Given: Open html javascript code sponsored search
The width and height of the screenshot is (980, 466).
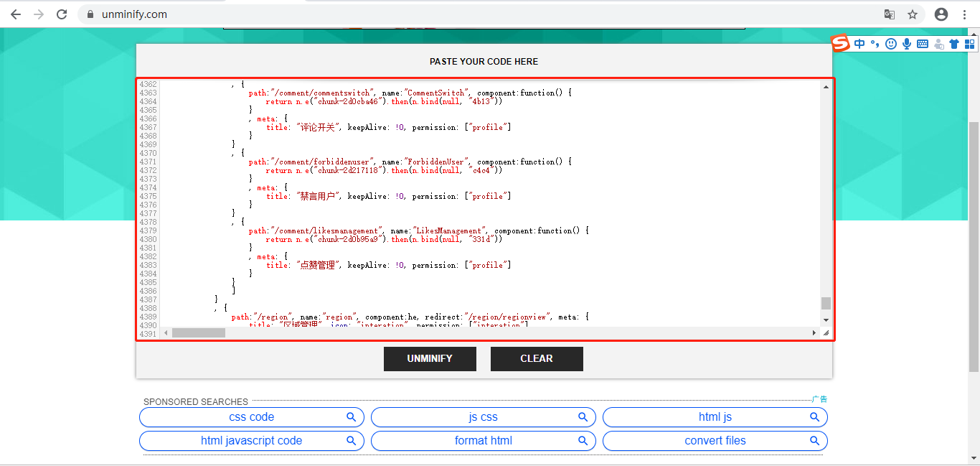Looking at the screenshot, I should (x=252, y=441).
